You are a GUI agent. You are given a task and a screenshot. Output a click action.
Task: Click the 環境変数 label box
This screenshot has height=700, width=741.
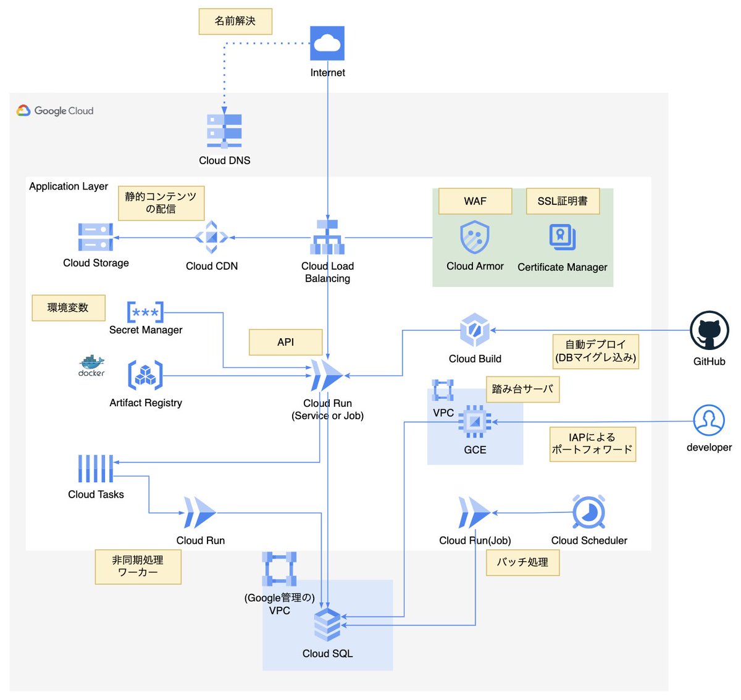click(x=69, y=307)
